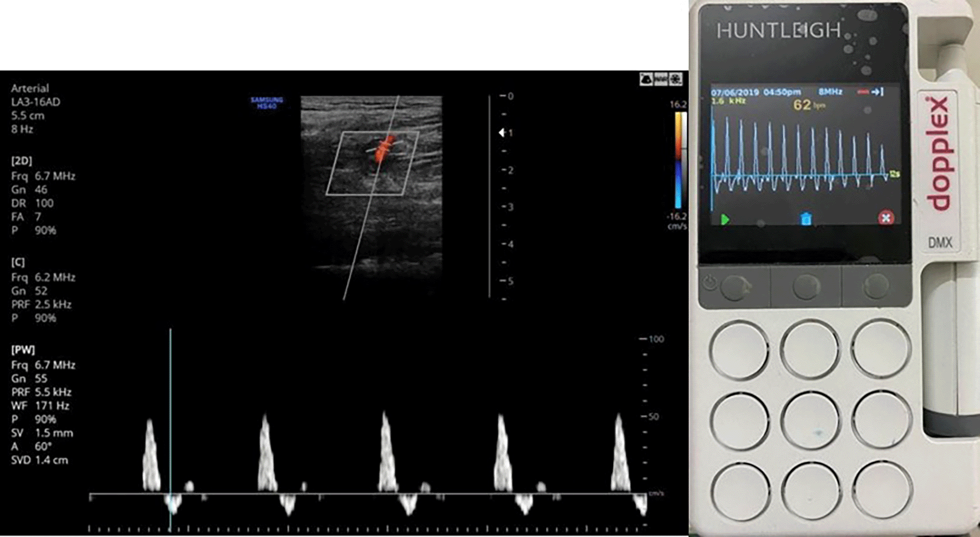
Task: Click the 'PRF 2.5 kHz' color value
Action: [41, 305]
